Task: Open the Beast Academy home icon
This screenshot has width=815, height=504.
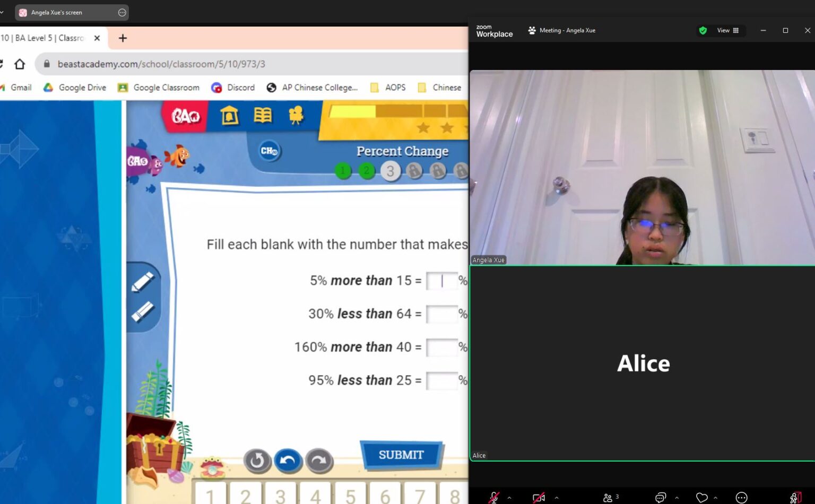Action: tap(186, 116)
